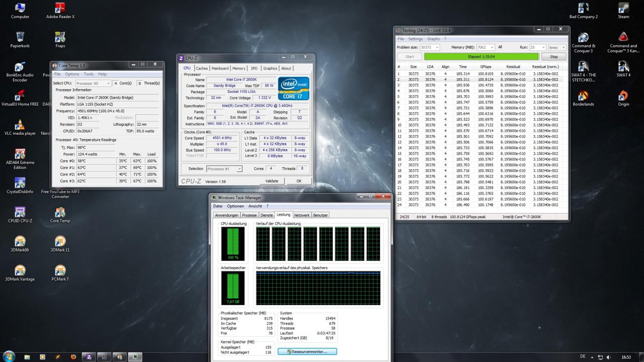Click the Windows Start orb

[x=9, y=356]
